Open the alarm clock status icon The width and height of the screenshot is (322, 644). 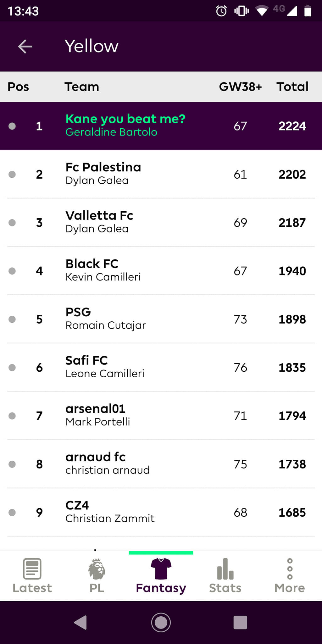click(x=221, y=11)
